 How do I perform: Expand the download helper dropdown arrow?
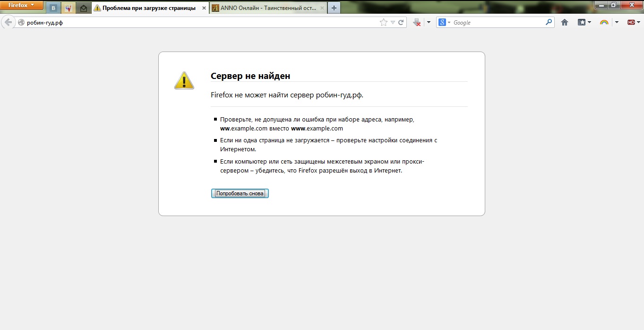(428, 22)
